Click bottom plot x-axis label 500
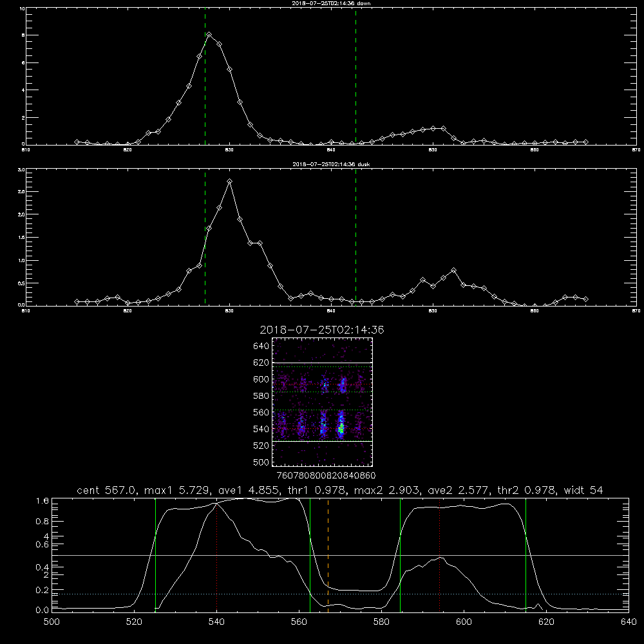644x644 pixels. 52,622
